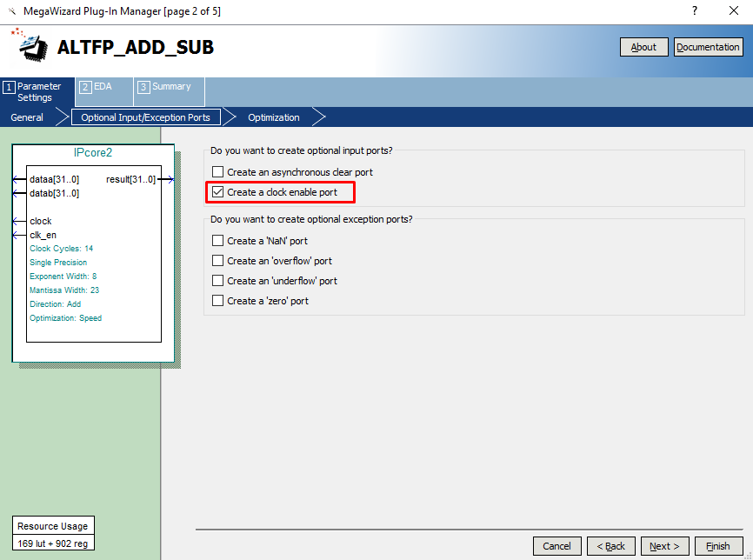Click Finish to complete the wizard
Image resolution: width=753 pixels, height=560 pixels.
(x=718, y=546)
